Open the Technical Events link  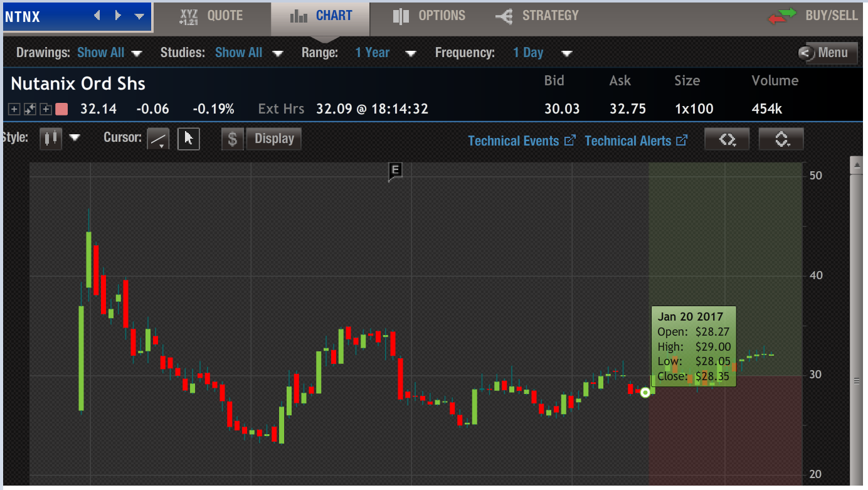521,141
